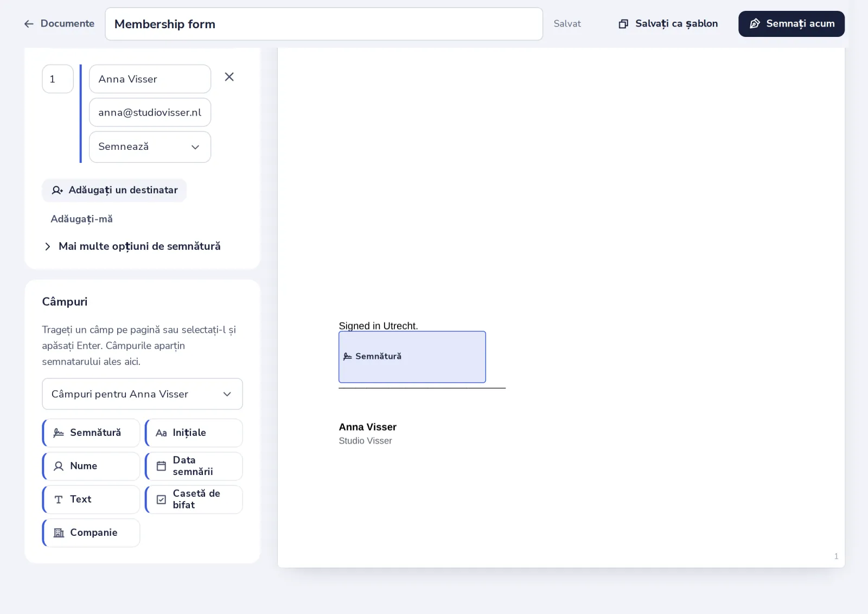This screenshot has height=614, width=868.
Task: Edit the Membership form title field
Action: click(324, 24)
